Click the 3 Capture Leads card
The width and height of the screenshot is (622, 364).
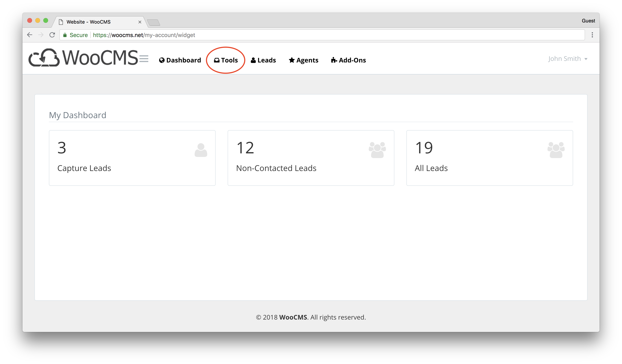pyautogui.click(x=133, y=157)
